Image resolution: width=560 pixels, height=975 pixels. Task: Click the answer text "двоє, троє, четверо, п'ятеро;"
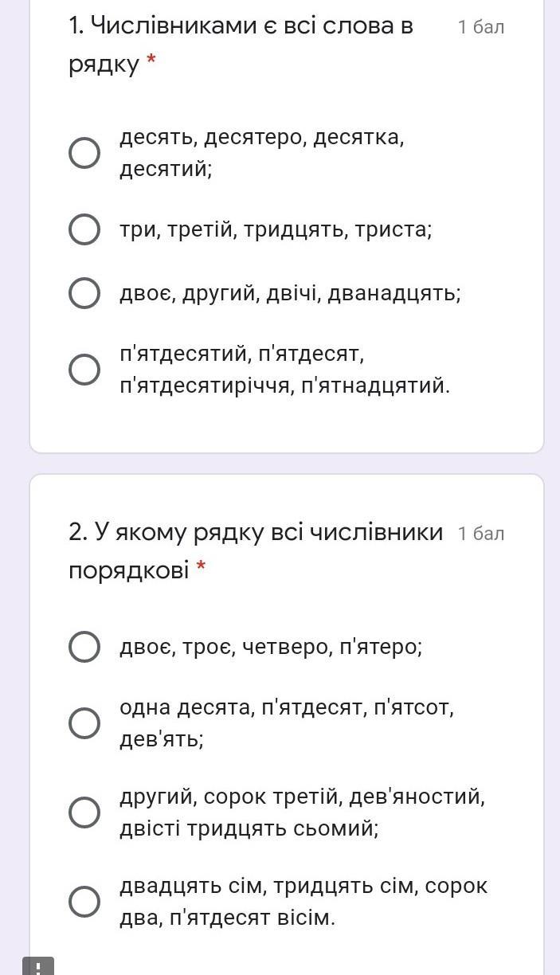coord(271,647)
